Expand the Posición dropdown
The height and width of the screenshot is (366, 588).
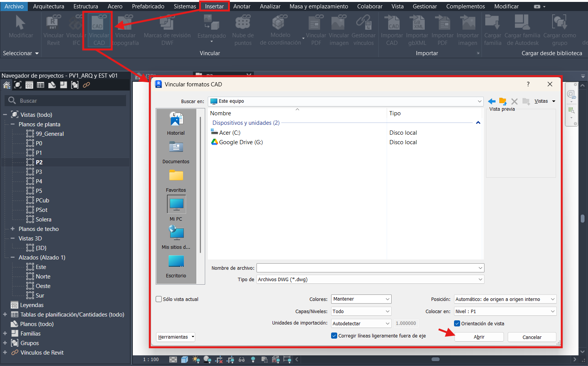[505, 299]
